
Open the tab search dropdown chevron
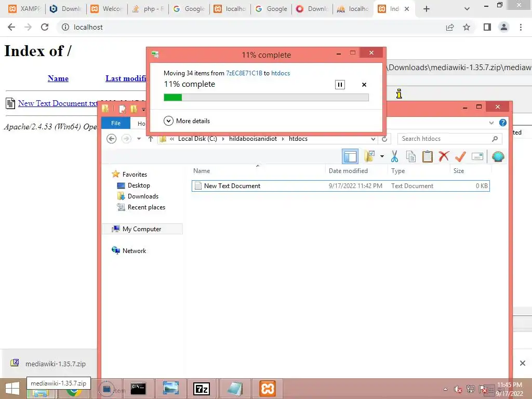467,9
